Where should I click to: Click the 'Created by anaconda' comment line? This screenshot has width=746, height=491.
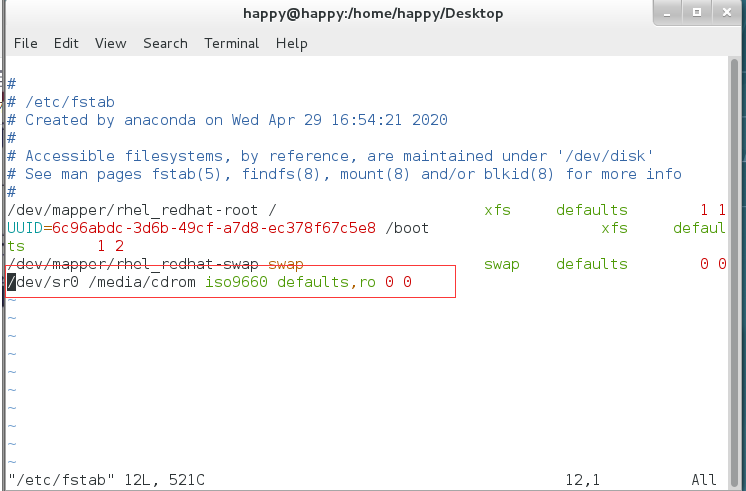[x=227, y=120]
